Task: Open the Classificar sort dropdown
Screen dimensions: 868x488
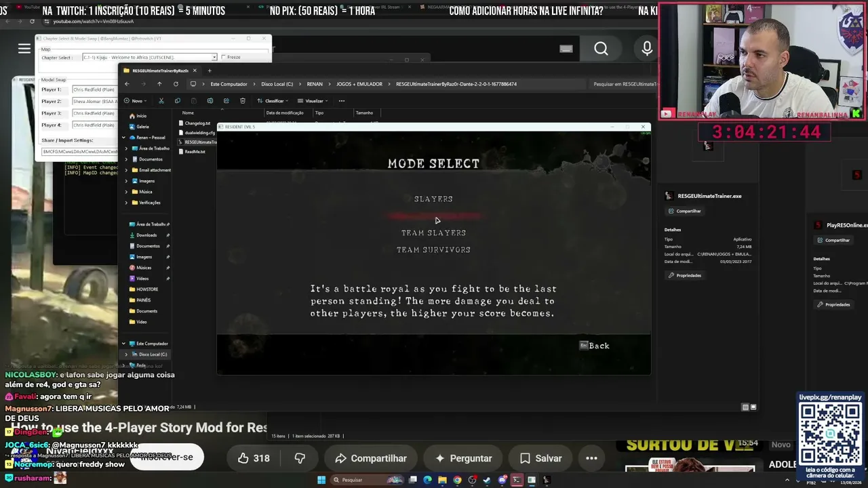Action: 273,101
